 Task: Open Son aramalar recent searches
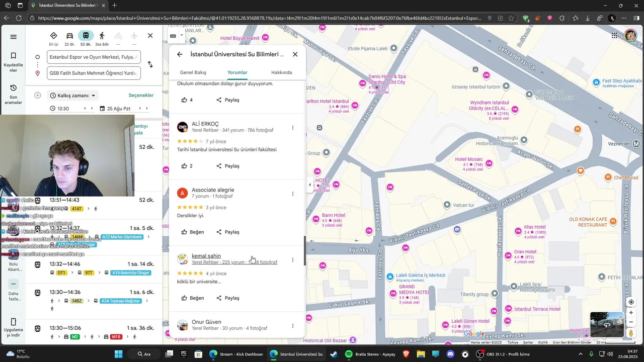click(14, 94)
